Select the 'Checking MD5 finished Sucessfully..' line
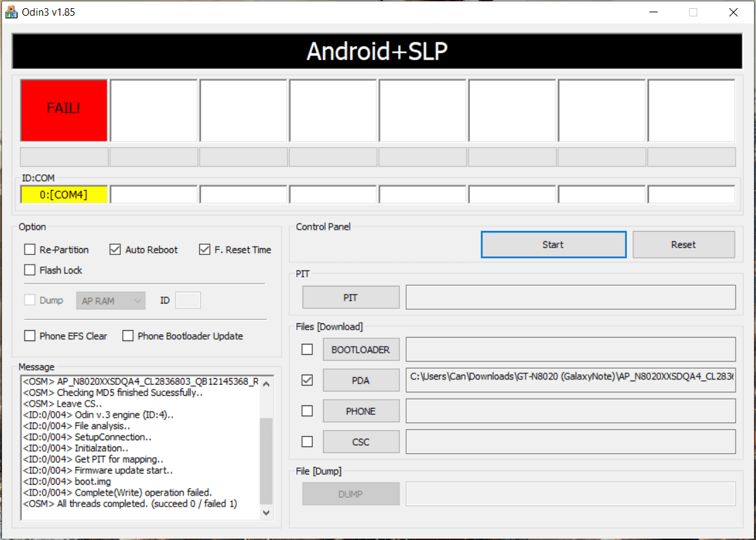 [x=113, y=392]
